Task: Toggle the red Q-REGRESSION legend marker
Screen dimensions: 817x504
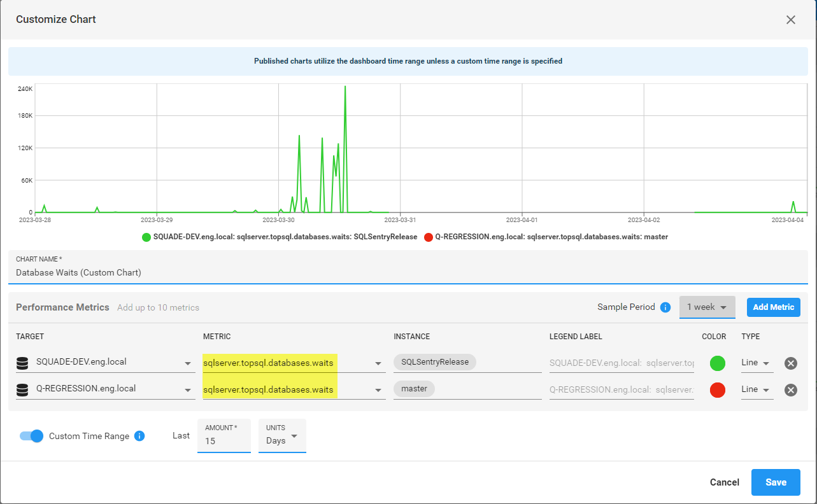Action: coord(429,237)
